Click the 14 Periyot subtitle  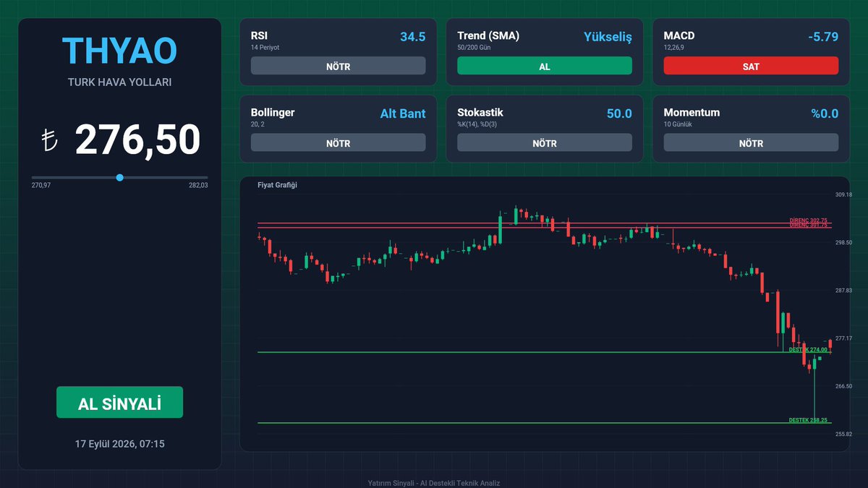(x=265, y=47)
